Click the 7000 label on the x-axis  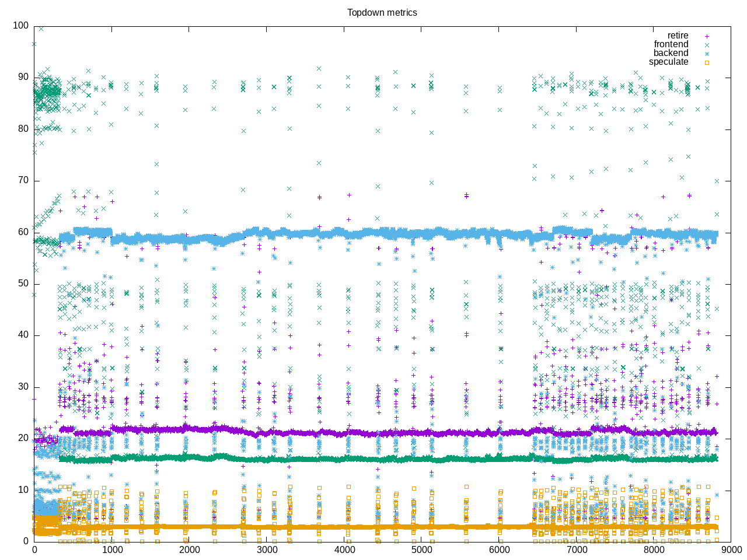coord(577,549)
